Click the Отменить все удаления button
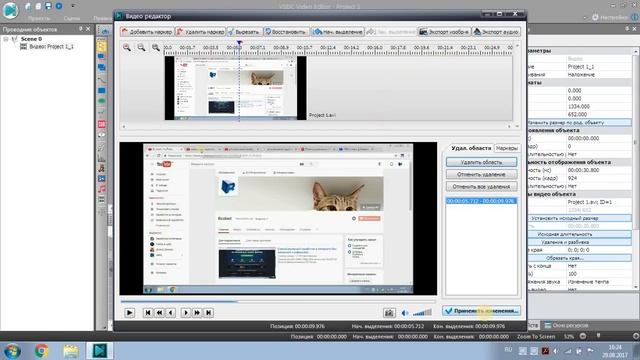640x360 pixels. pos(481,187)
